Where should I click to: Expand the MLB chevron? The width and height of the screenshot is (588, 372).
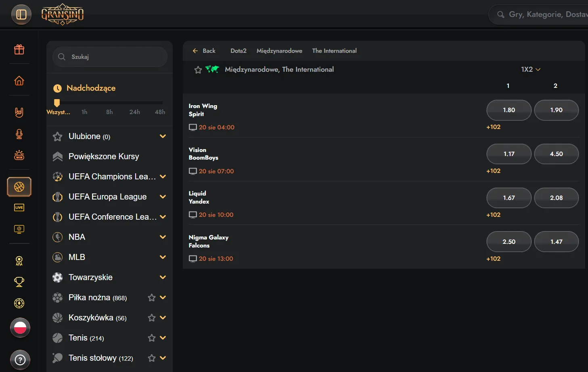(x=163, y=257)
